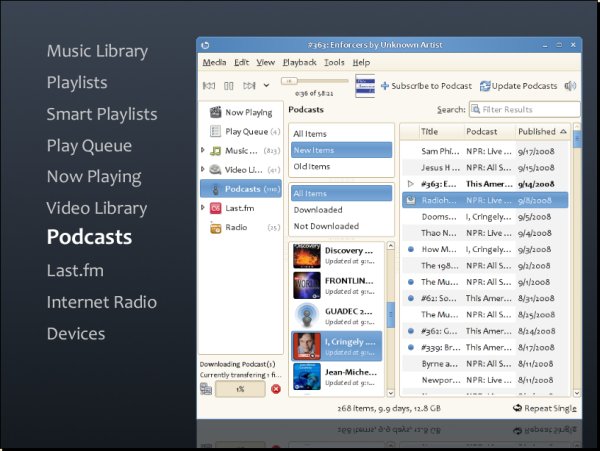The image size is (600, 451).
Task: Click the download progress bar at 1%
Action: (x=240, y=389)
